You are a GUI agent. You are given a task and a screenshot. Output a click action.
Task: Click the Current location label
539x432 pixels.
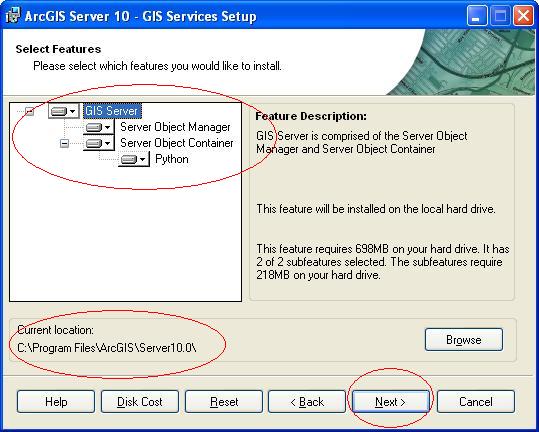[x=55, y=330]
